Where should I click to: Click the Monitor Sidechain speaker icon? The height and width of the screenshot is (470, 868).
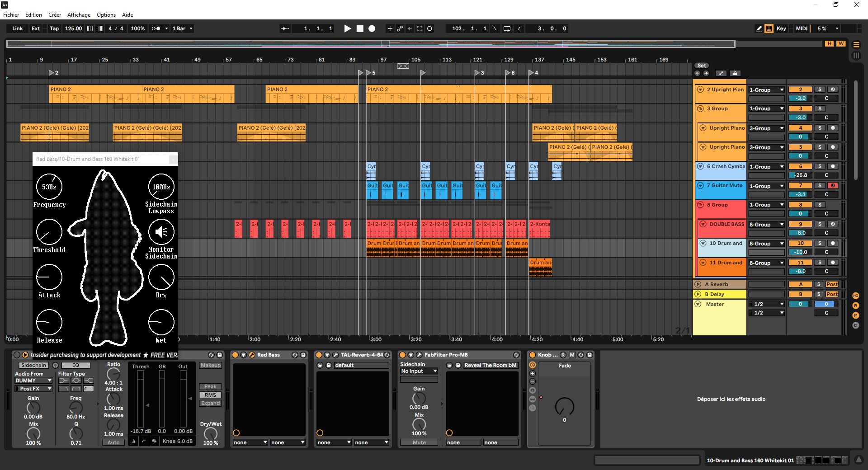pos(161,232)
